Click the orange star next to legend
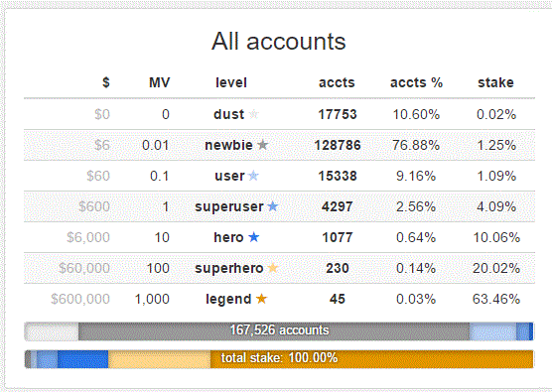552x392 pixels. point(261,299)
